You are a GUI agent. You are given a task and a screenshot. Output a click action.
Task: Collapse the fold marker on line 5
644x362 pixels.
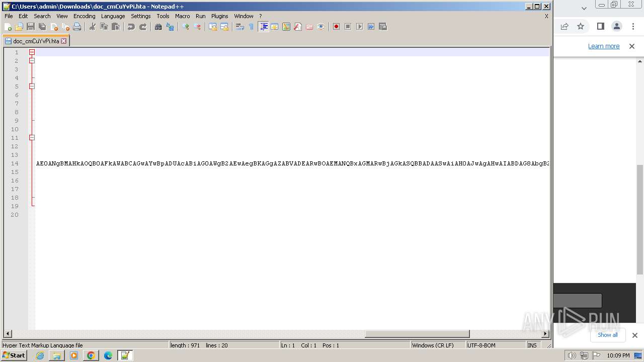32,86
